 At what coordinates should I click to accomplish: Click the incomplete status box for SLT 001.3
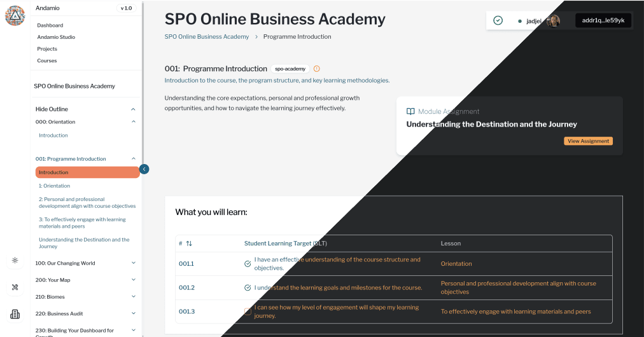pyautogui.click(x=248, y=312)
